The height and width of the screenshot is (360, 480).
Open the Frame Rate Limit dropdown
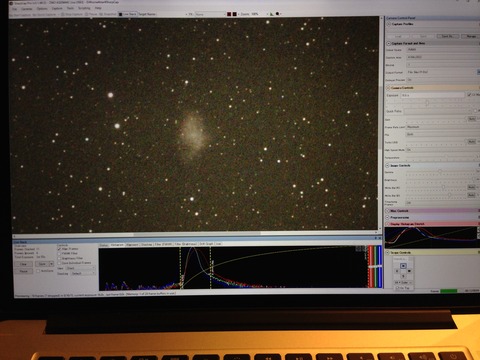pyautogui.click(x=443, y=127)
